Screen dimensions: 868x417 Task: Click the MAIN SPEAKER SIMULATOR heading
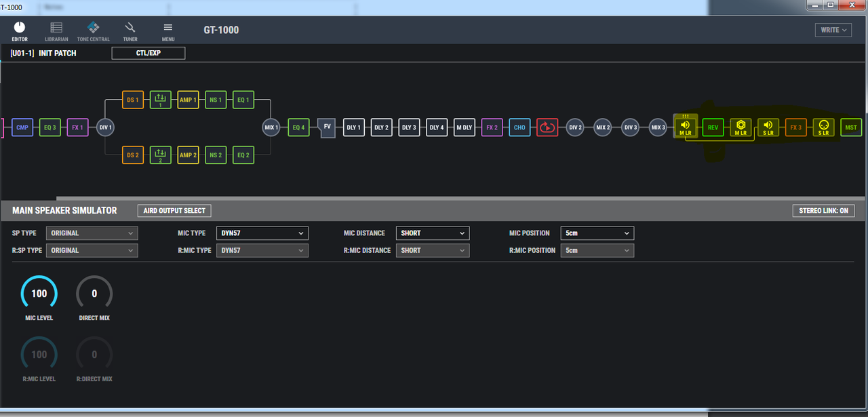coord(64,211)
